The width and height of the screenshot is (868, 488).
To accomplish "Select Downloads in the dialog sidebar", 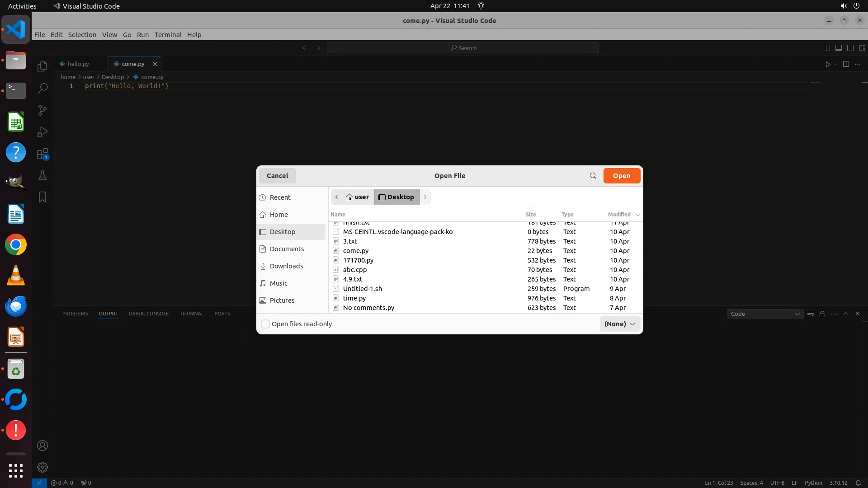I will coord(286,266).
